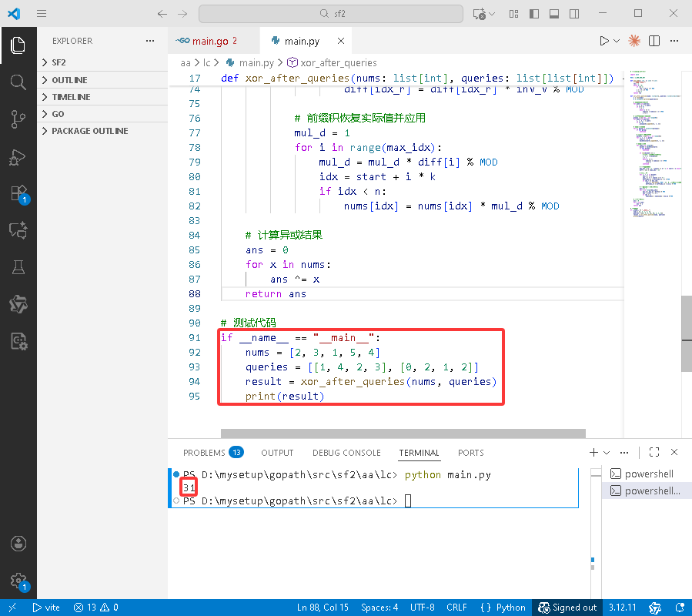This screenshot has height=616, width=692.
Task: Click the vite status bar item
Action: 46,608
